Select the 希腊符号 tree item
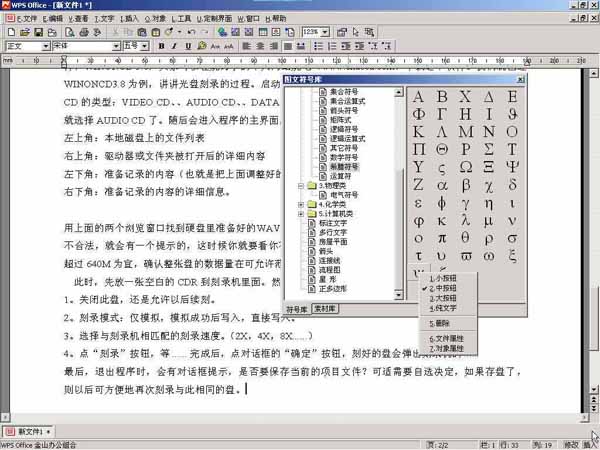Image resolution: width=600 pixels, height=450 pixels. pyautogui.click(x=344, y=167)
